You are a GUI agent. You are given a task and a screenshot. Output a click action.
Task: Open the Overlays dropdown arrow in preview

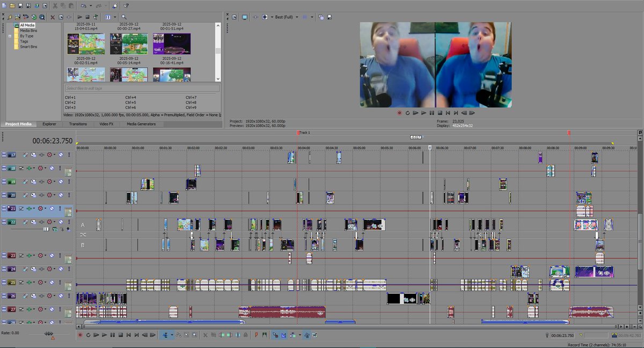312,17
